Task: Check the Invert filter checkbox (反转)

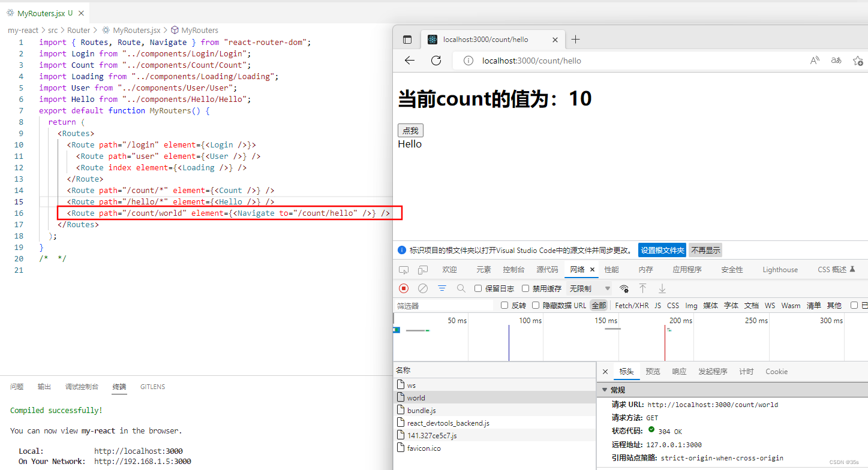Action: click(504, 305)
